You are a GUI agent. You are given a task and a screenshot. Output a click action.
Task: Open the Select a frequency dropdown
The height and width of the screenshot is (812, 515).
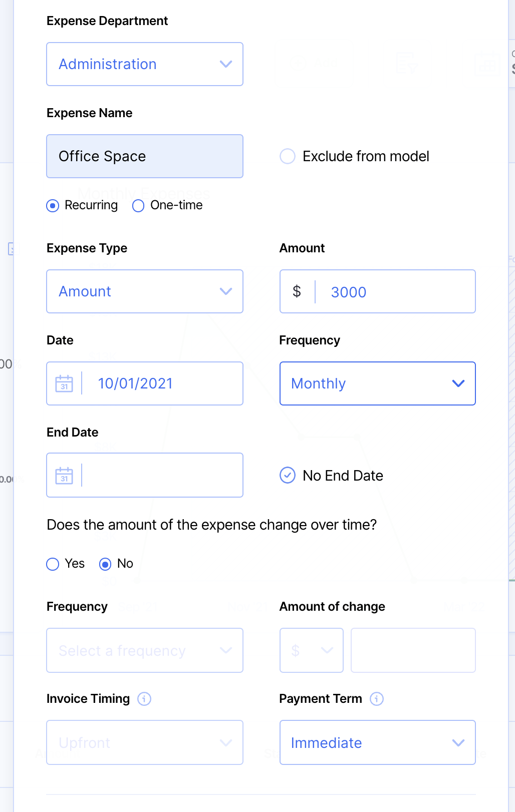tap(145, 650)
